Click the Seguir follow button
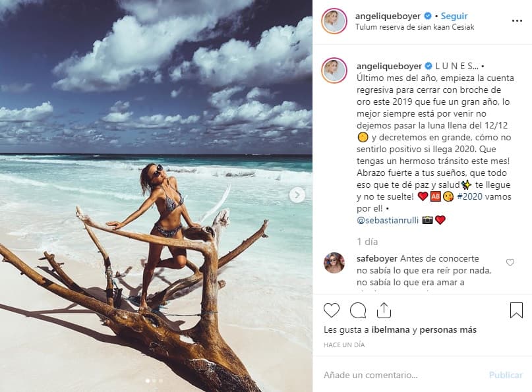532x392 pixels. tap(454, 16)
